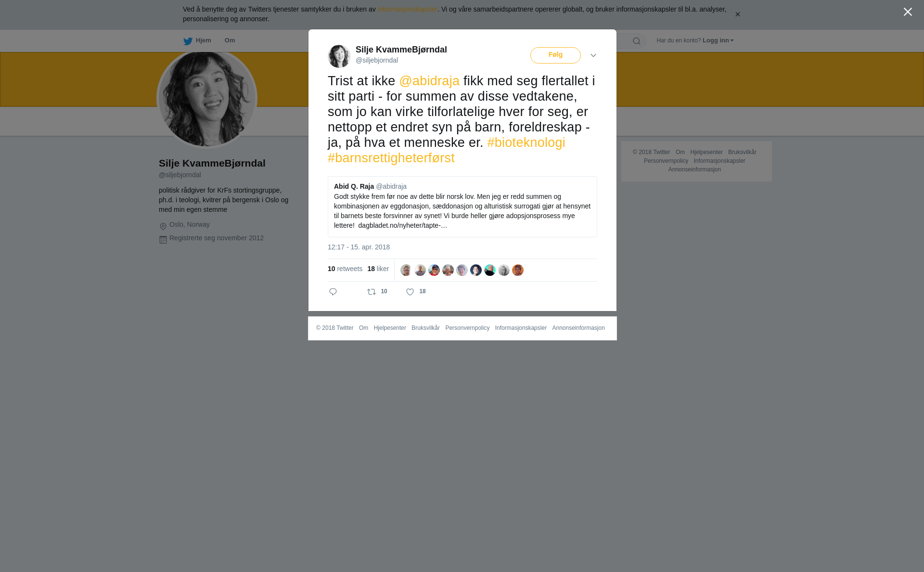Open the @abidraja mention in tweet text
The height and width of the screenshot is (572, 924).
pos(429,81)
